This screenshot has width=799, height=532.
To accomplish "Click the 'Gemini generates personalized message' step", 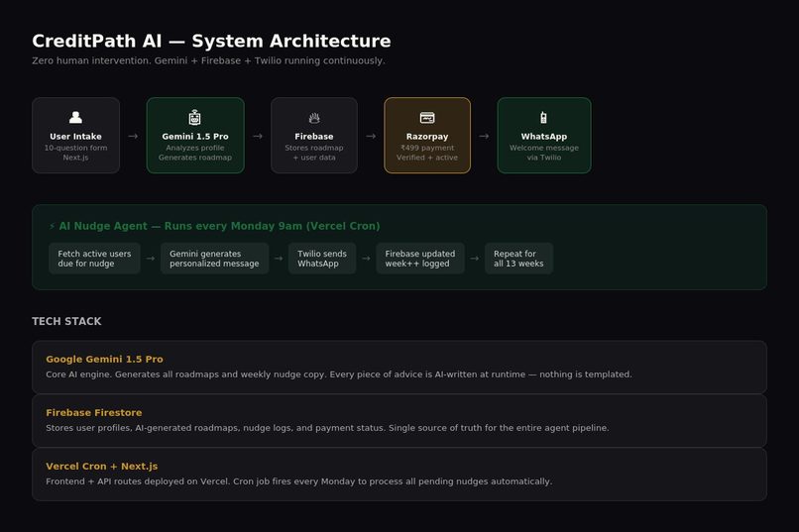I will pyautogui.click(x=214, y=259).
